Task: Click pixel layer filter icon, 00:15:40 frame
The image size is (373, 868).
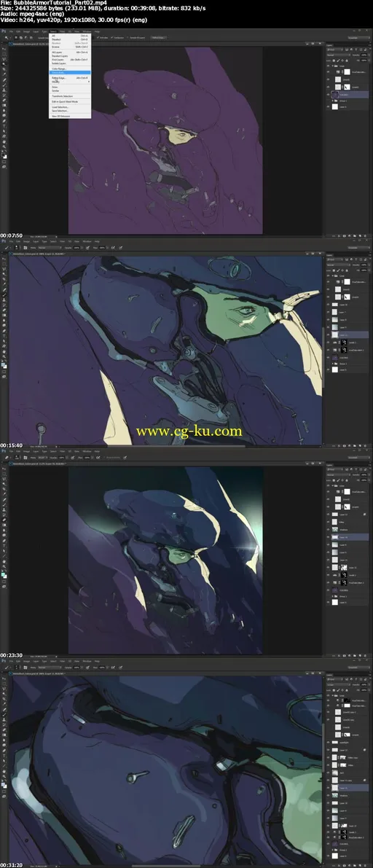Action: [x=347, y=259]
